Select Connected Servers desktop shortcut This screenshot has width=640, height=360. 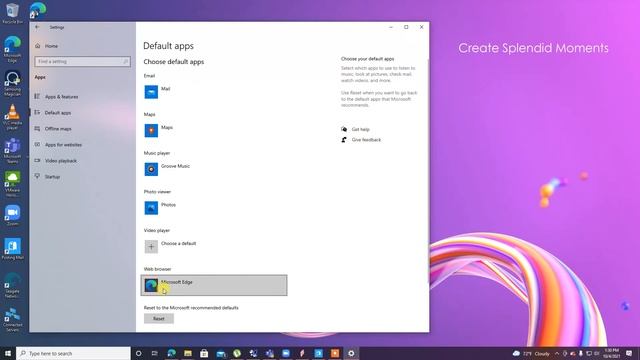tap(12, 320)
